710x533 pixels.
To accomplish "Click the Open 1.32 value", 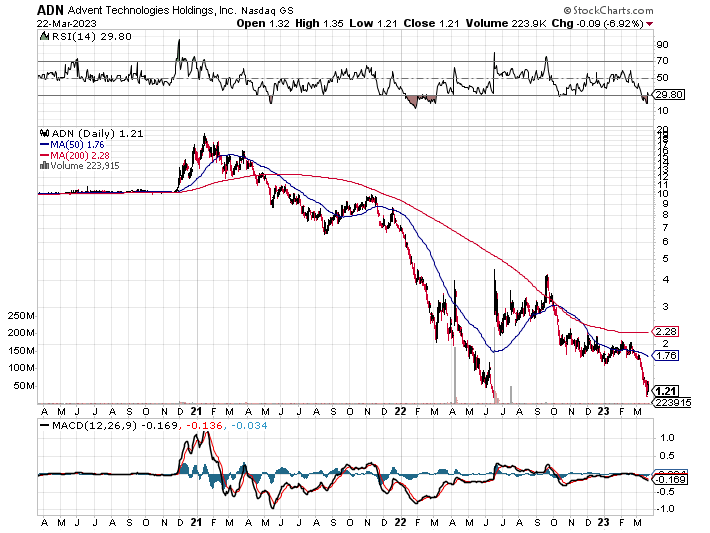I will coord(263,24).
